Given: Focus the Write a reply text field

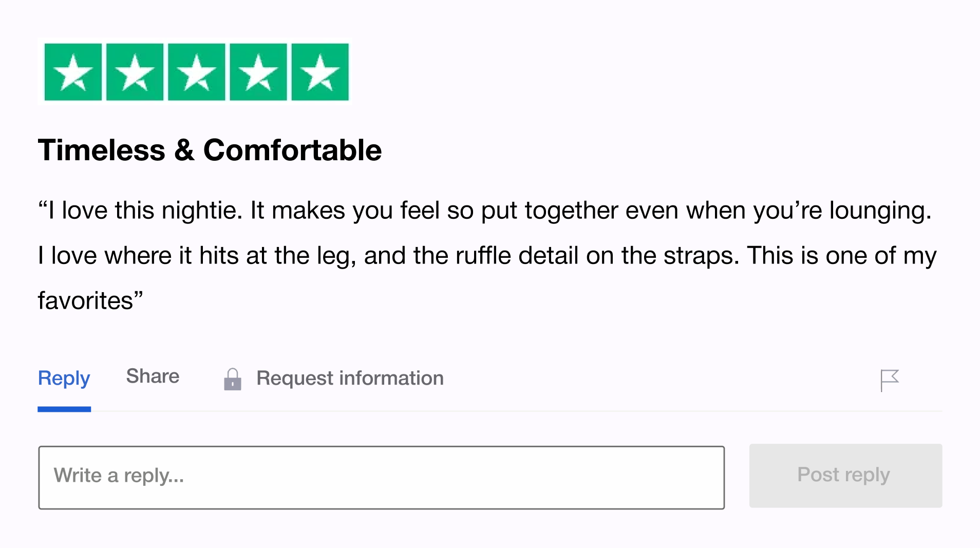Looking at the screenshot, I should tap(382, 478).
